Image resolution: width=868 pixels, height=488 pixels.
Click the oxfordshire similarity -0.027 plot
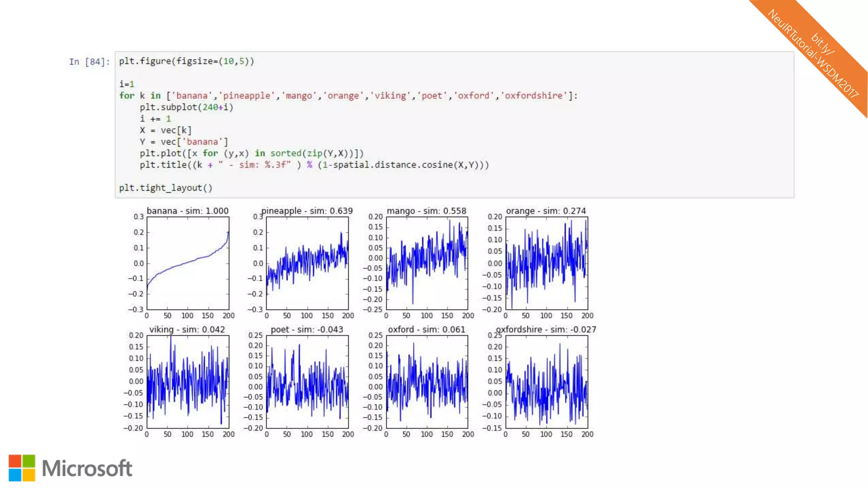click(x=546, y=382)
